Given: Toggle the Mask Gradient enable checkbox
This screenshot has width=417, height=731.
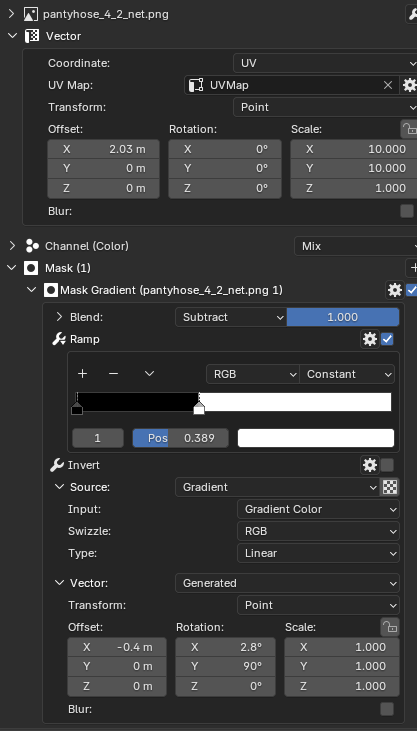Looking at the screenshot, I should click(x=411, y=290).
